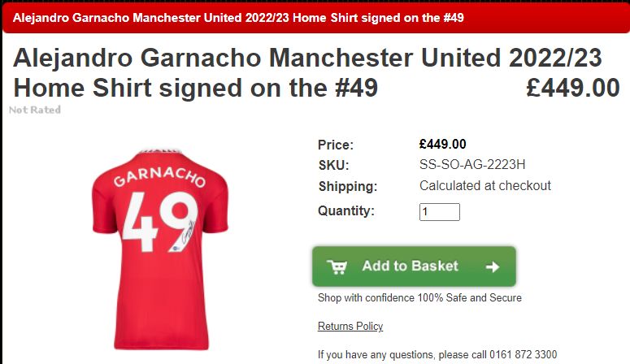The height and width of the screenshot is (364, 630).
Task: Click the Shipping label
Action: coord(348,186)
